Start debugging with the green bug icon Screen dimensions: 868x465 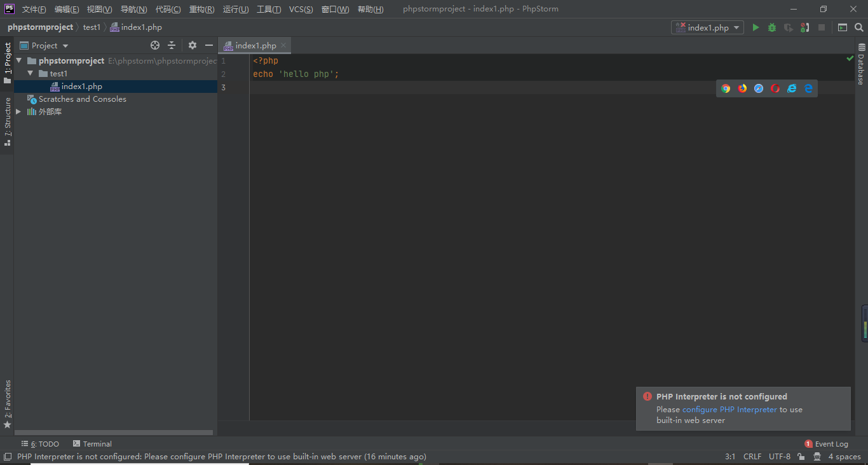(772, 27)
